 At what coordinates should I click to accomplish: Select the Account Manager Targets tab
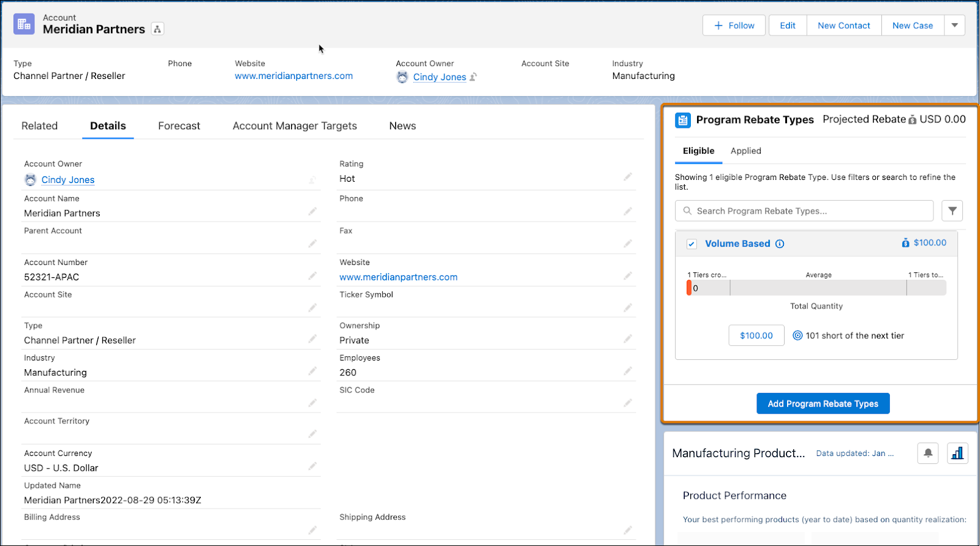click(295, 125)
